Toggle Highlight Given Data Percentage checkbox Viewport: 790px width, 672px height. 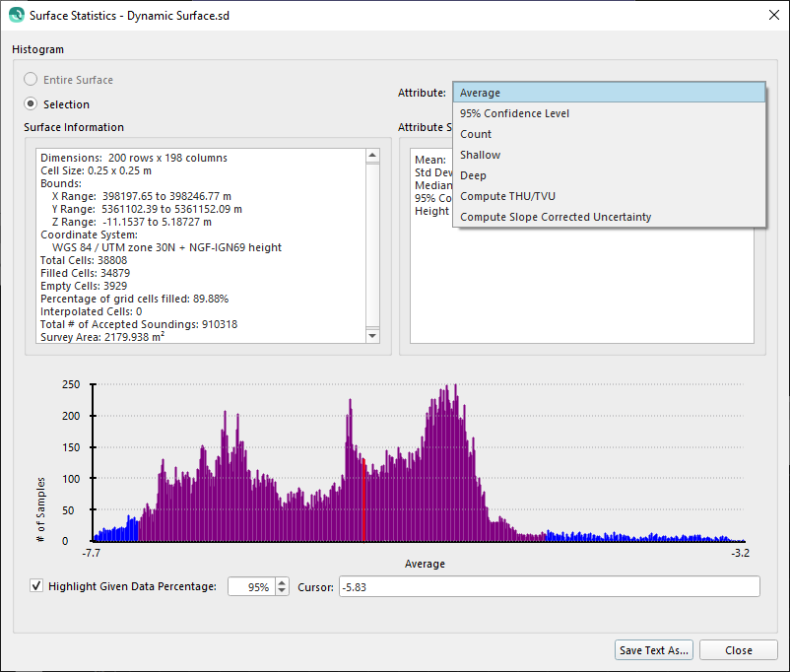37,586
